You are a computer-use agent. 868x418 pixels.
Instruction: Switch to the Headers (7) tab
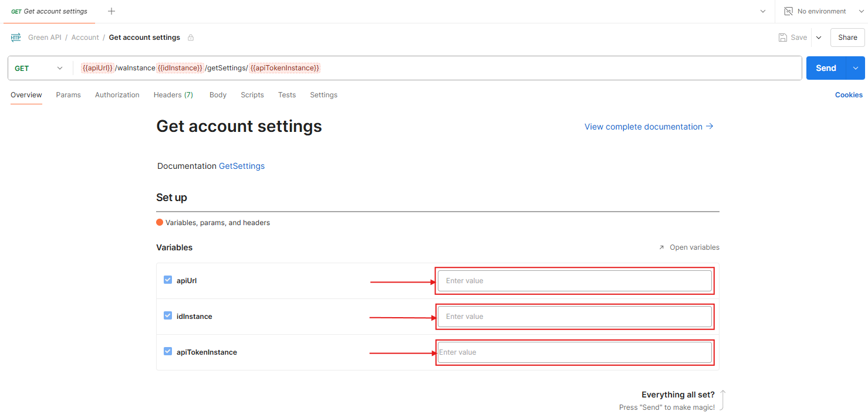173,95
